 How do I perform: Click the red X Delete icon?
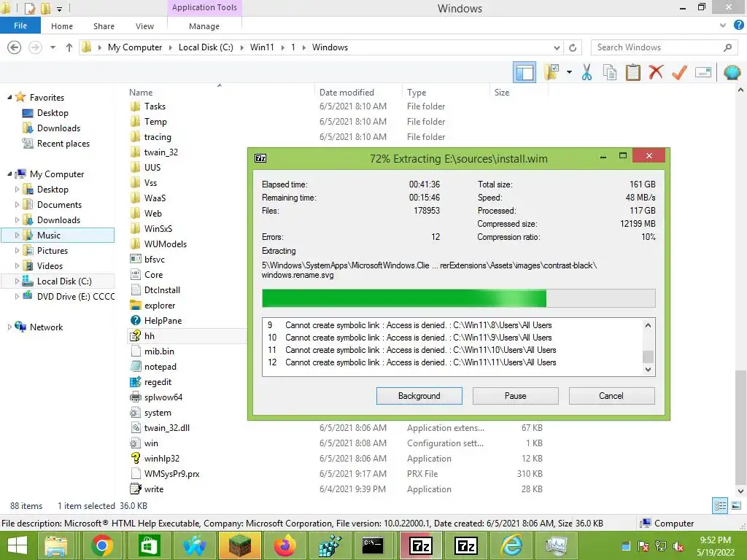point(656,72)
